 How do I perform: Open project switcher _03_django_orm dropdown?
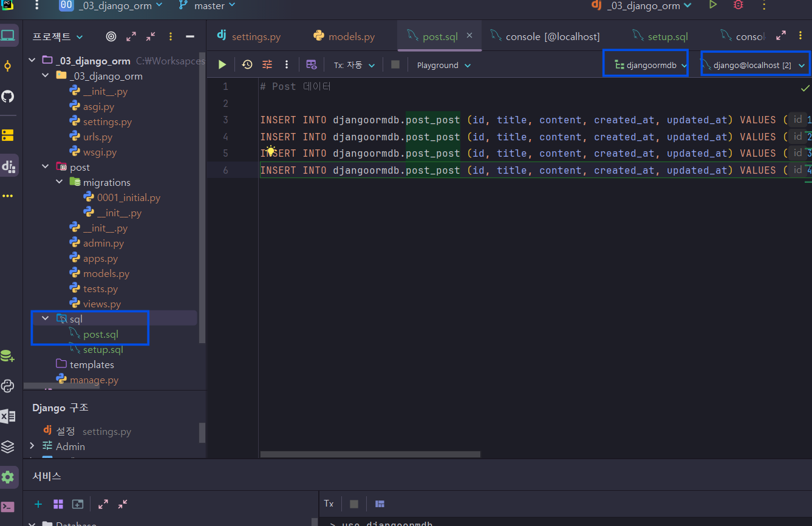click(112, 5)
